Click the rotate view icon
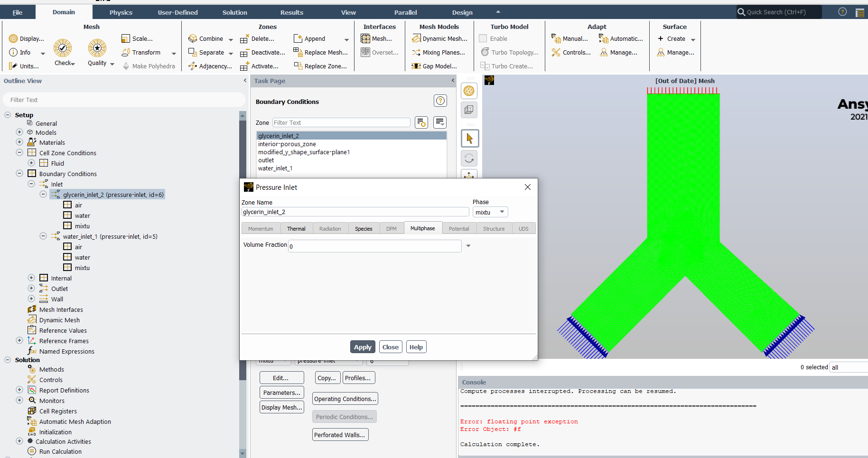This screenshot has height=458, width=868. tap(469, 158)
